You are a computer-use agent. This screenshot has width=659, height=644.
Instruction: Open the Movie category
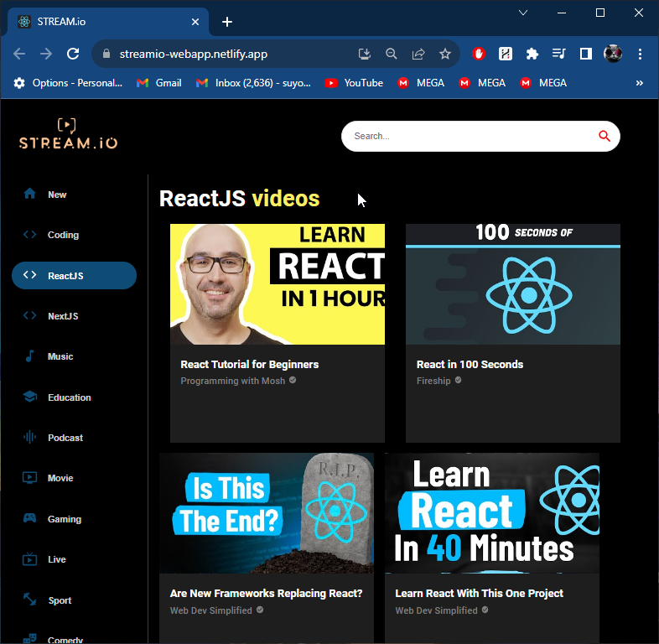pyautogui.click(x=60, y=478)
